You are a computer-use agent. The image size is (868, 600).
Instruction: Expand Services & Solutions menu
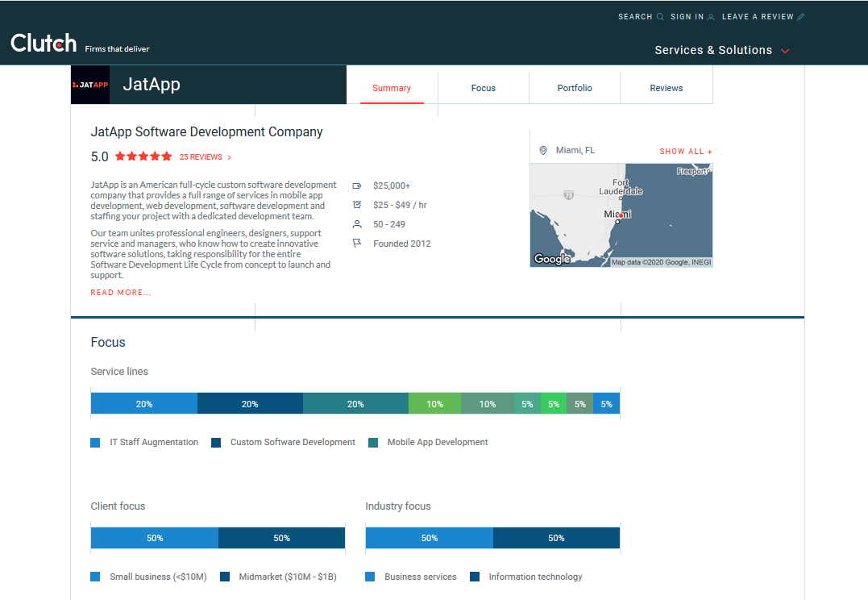[x=722, y=50]
